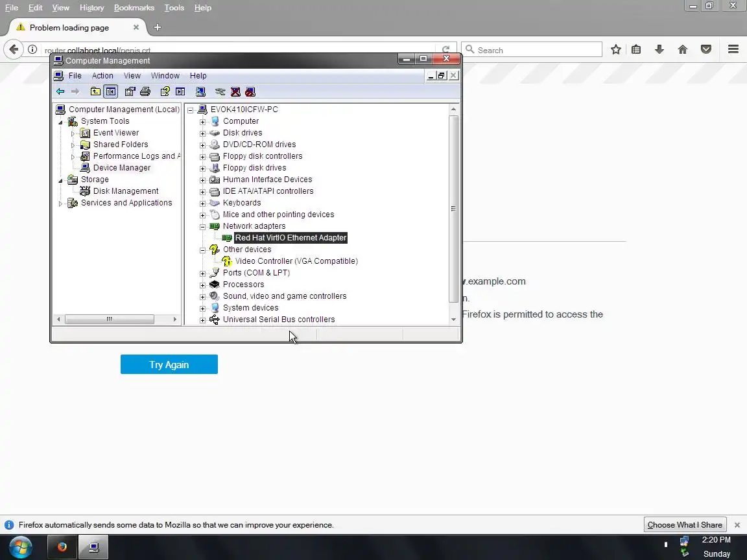This screenshot has height=560, width=747.
Task: Dismiss the Mozilla data notification bar
Action: pos(737,525)
